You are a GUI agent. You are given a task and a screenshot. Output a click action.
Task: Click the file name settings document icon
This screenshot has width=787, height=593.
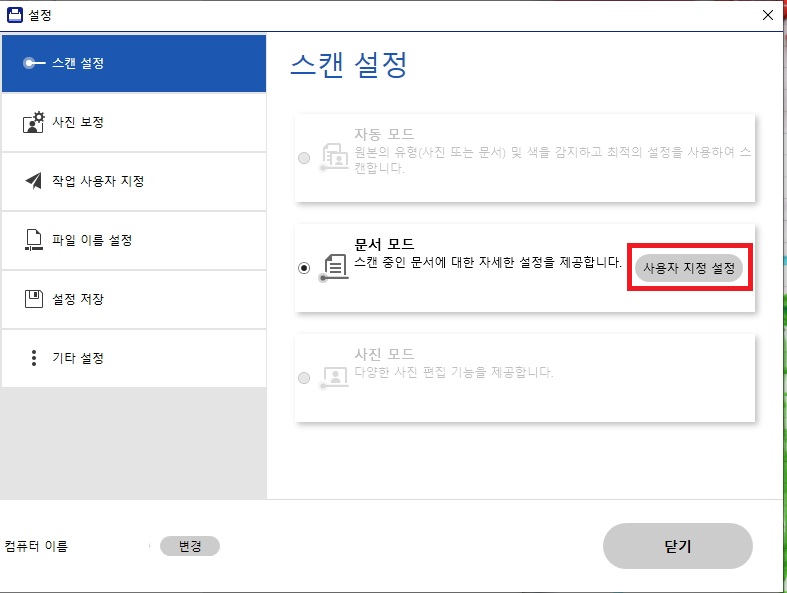pyautogui.click(x=34, y=240)
